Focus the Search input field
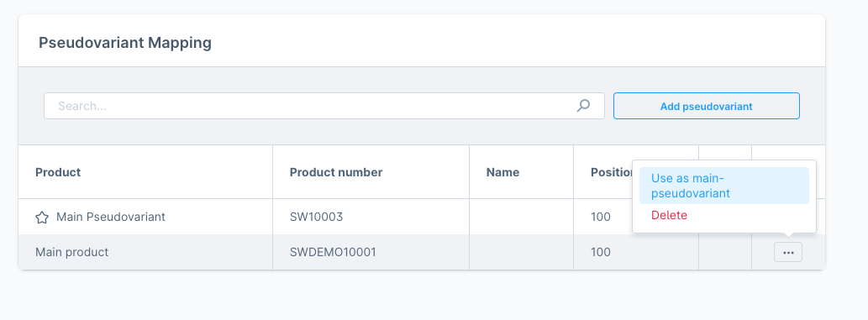 point(324,106)
